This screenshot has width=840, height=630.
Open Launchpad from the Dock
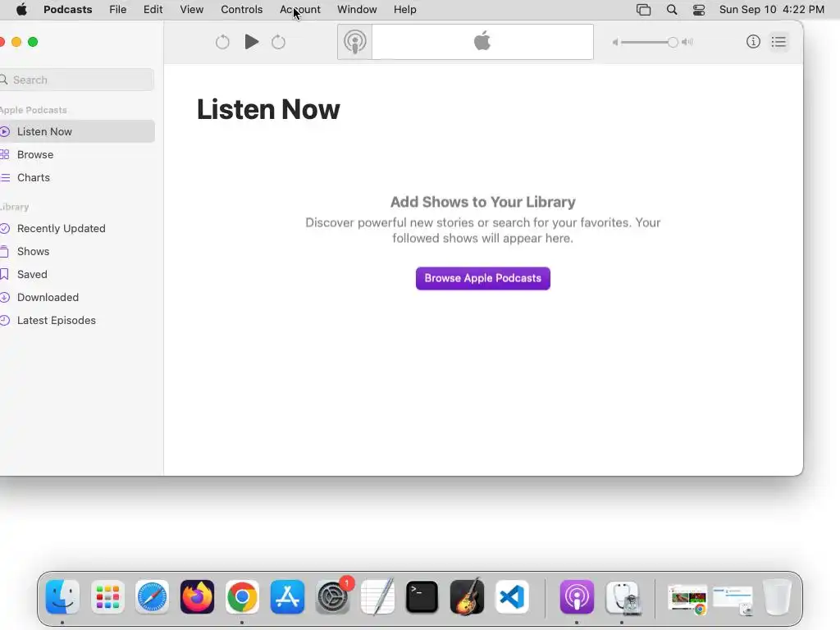107,597
